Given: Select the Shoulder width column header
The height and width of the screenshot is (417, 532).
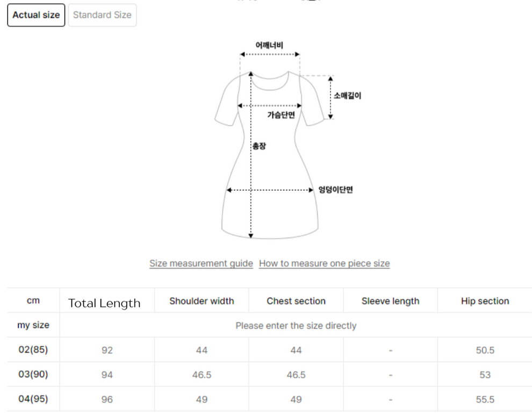Looking at the screenshot, I should [x=201, y=301].
